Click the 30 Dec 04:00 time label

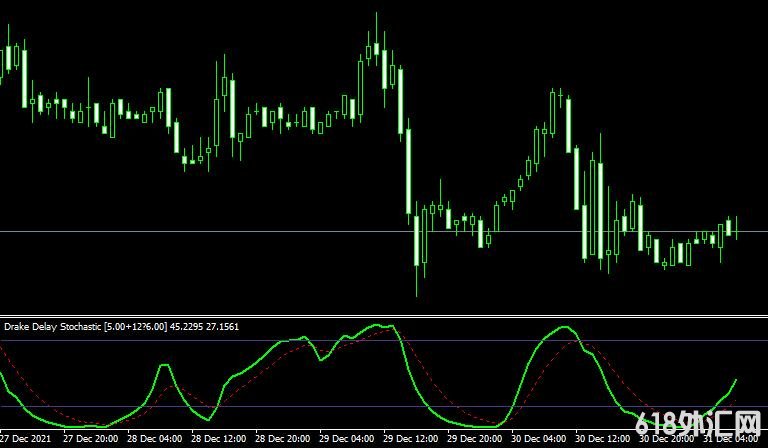coord(539,438)
